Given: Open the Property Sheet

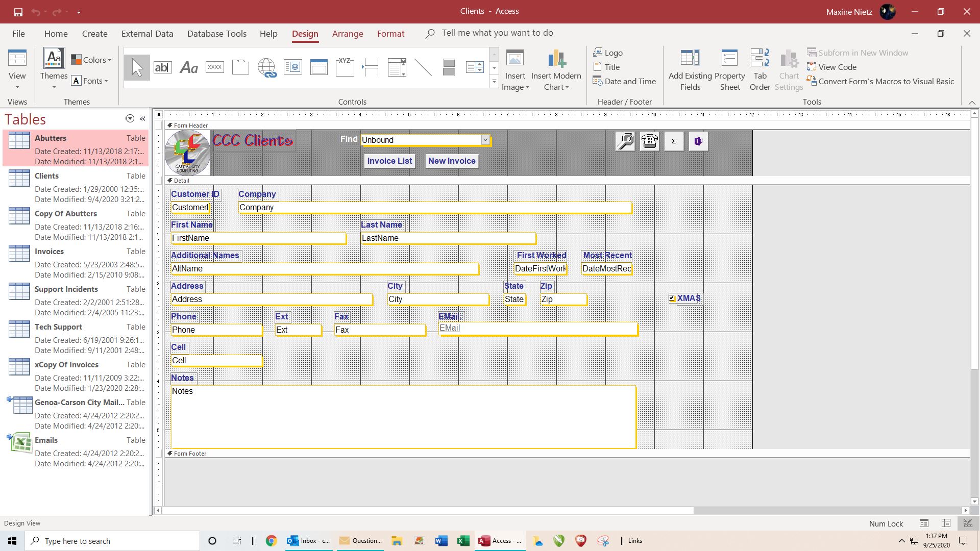Looking at the screenshot, I should [730, 70].
